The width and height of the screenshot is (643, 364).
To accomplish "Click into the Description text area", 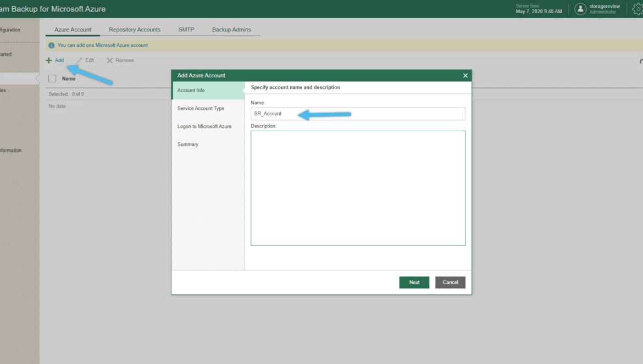I will (358, 188).
